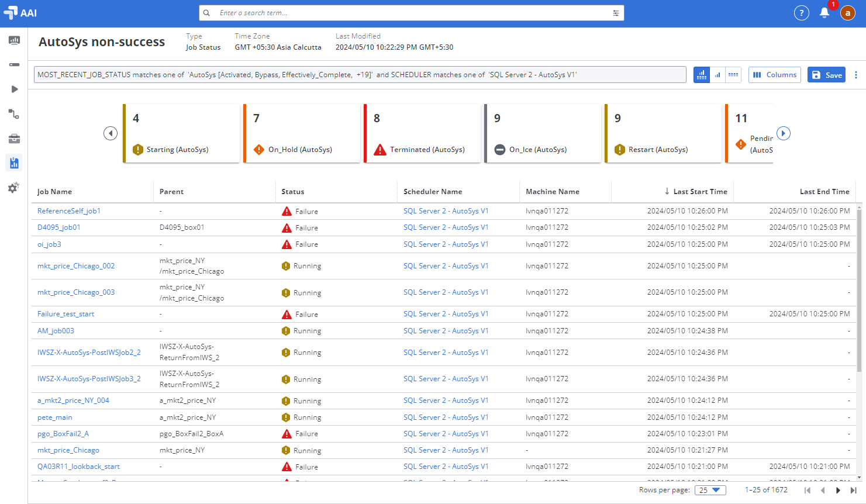866x504 pixels.
Task: Click the magnifier icon in the search bar
Action: click(206, 13)
